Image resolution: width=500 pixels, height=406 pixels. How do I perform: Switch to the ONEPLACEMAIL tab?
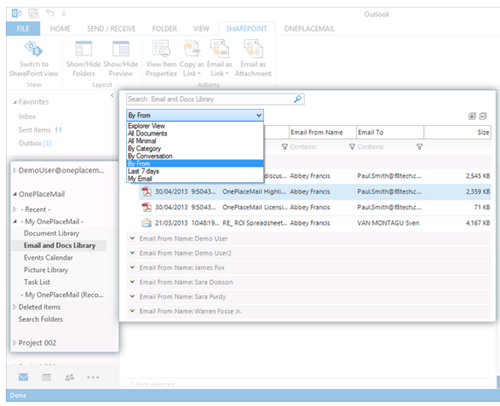pyautogui.click(x=309, y=29)
